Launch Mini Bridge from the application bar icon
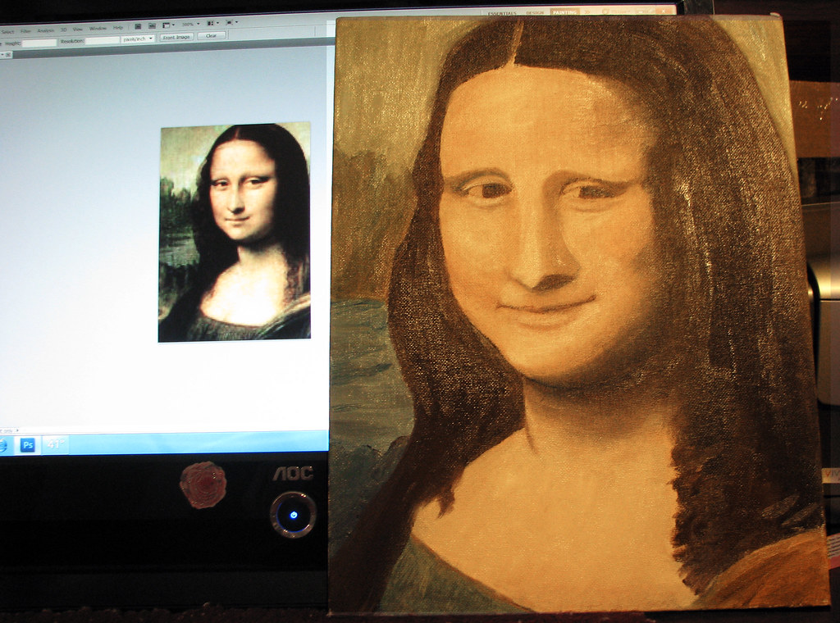This screenshot has height=623, width=840. point(152,25)
